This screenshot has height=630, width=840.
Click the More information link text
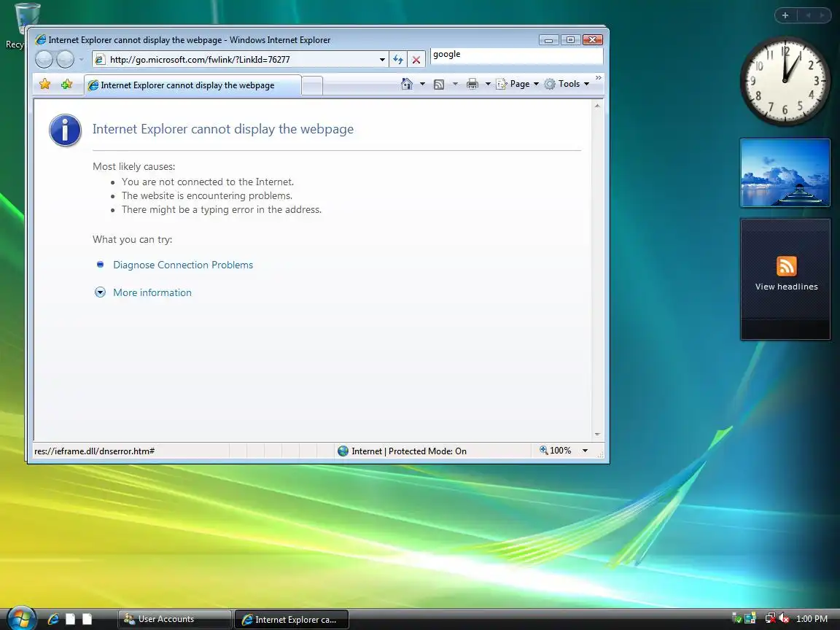point(152,292)
